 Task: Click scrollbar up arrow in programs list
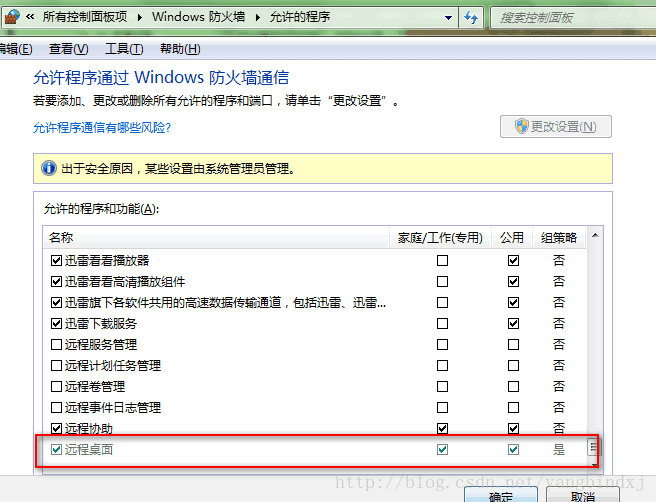coord(595,236)
